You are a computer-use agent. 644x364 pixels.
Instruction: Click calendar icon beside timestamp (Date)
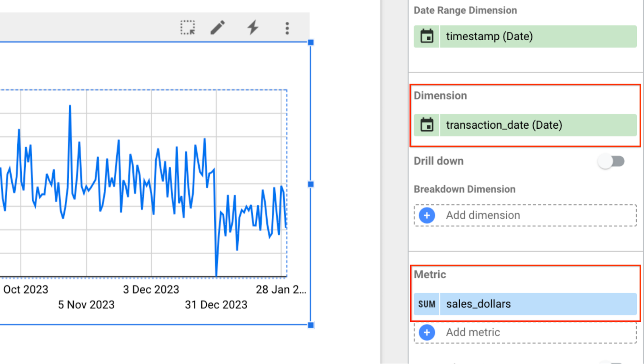pyautogui.click(x=427, y=37)
